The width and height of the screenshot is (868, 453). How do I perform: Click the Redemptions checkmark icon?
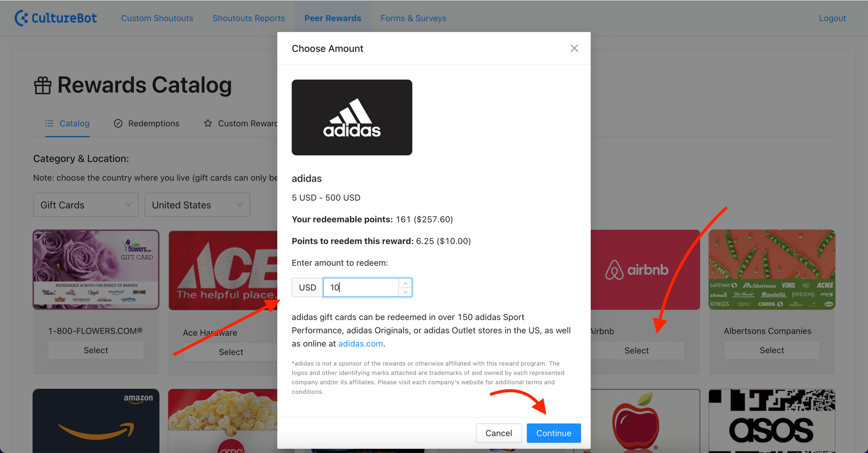pyautogui.click(x=118, y=123)
